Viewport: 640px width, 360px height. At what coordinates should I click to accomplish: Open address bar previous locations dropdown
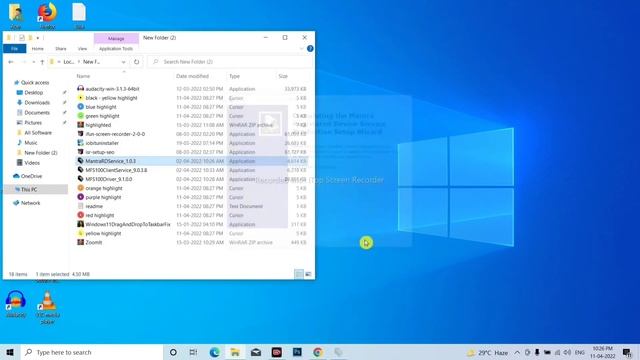click(x=123, y=62)
